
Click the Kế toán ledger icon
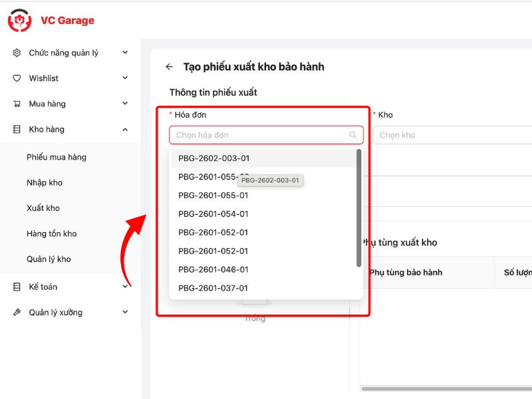tap(17, 287)
